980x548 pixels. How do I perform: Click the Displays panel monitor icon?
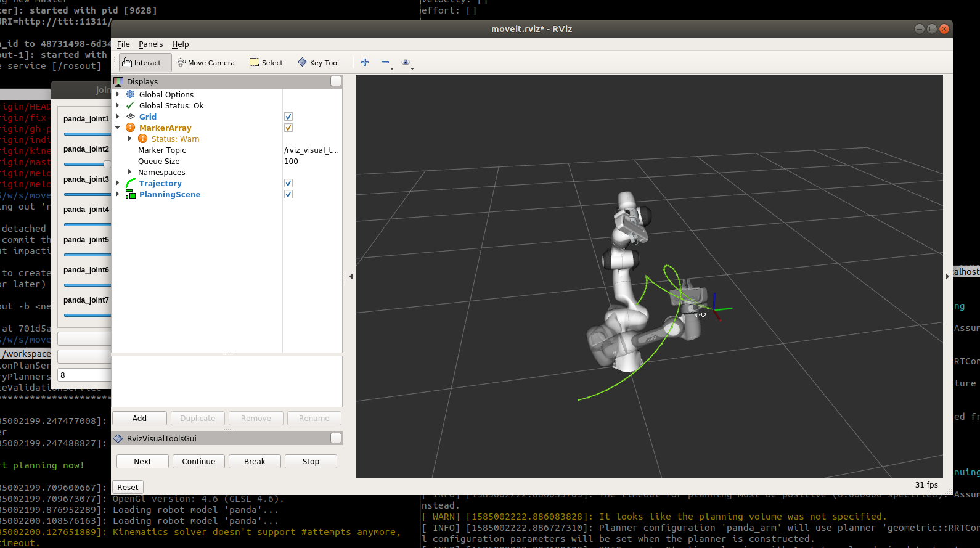[x=118, y=81]
